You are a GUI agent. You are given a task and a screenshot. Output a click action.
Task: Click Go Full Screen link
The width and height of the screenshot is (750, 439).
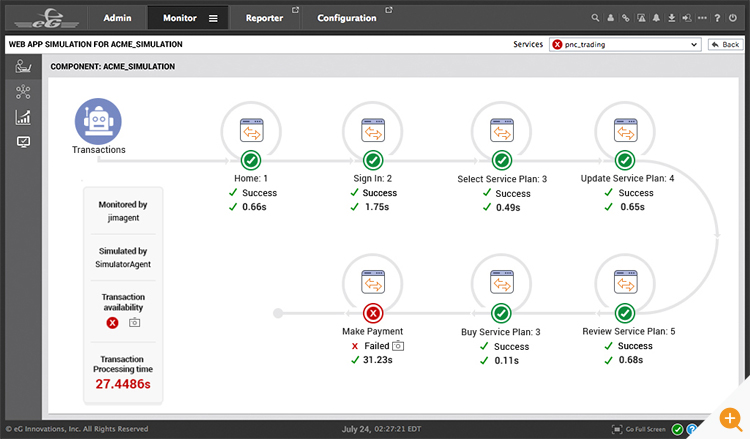(639, 429)
